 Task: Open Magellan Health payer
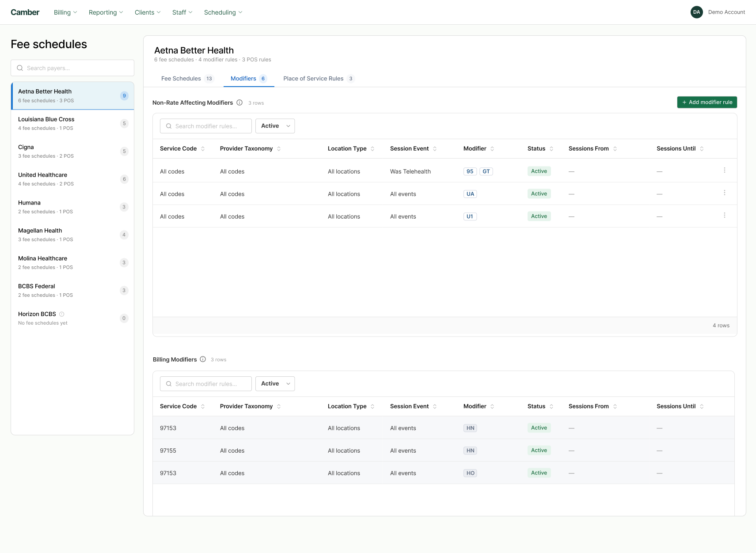pos(72,235)
